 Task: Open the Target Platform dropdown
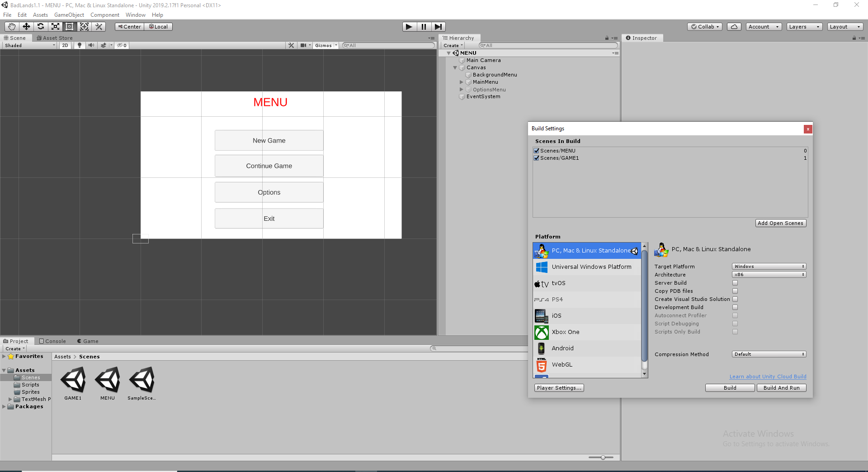coord(769,266)
